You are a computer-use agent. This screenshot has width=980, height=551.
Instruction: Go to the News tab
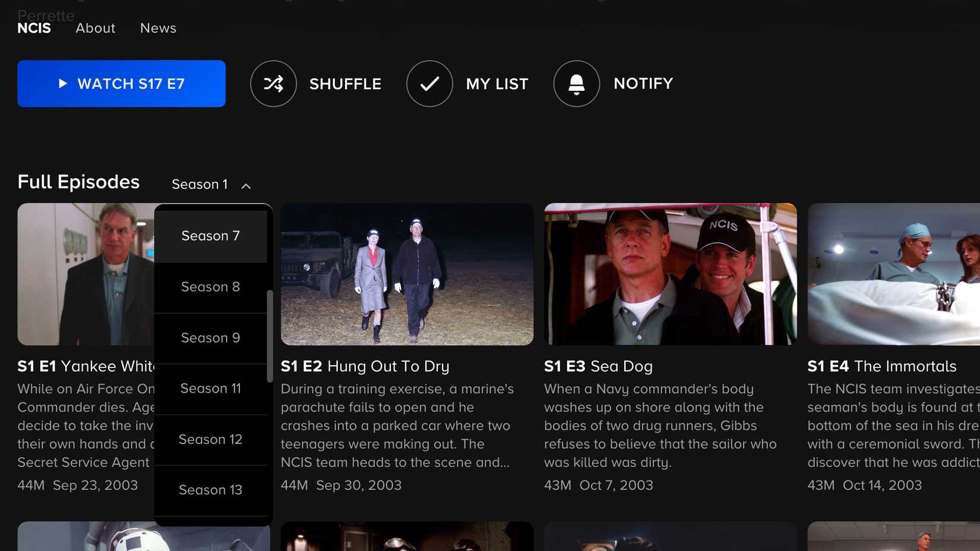[x=158, y=28]
